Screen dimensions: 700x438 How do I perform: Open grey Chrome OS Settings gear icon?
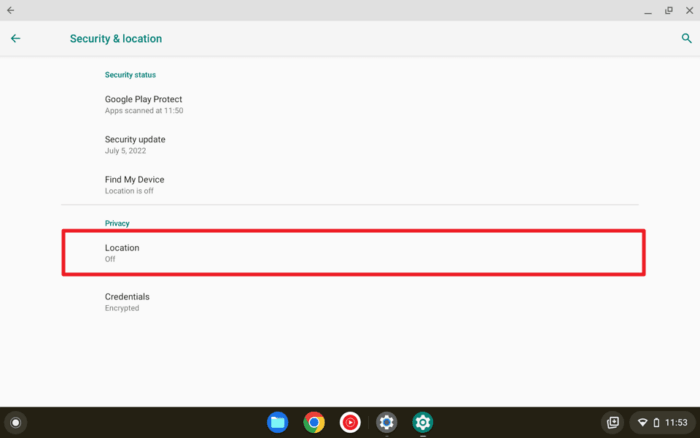tap(387, 422)
